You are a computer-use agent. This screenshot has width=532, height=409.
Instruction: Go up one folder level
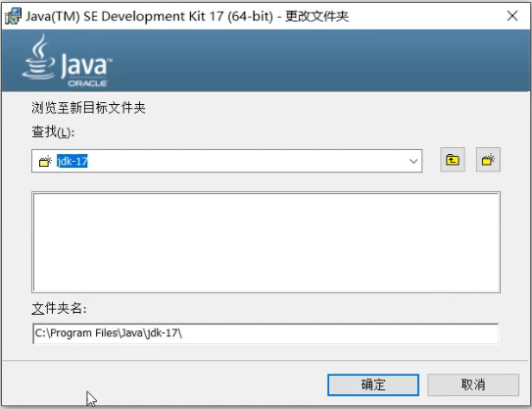click(x=453, y=160)
